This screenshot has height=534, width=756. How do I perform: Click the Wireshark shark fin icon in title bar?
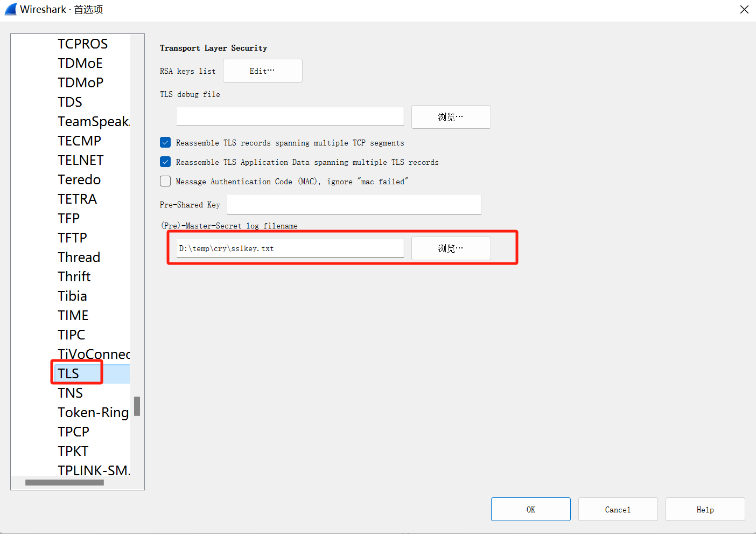pyautogui.click(x=11, y=9)
